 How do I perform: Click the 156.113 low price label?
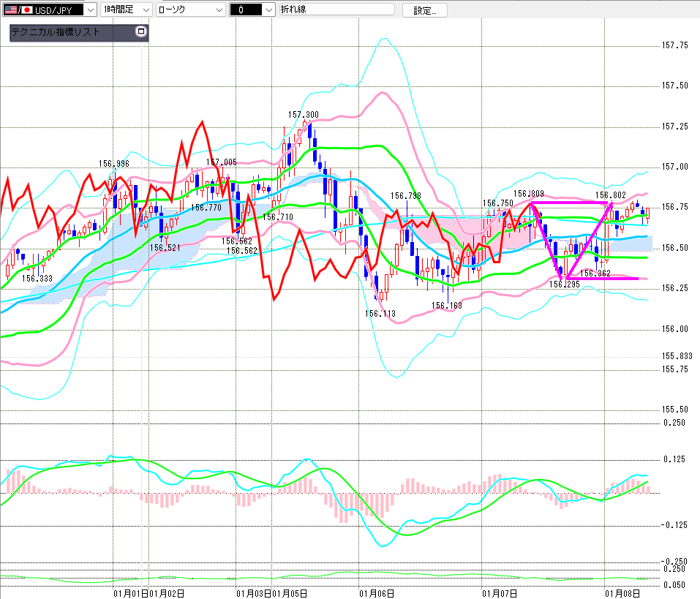tap(380, 313)
